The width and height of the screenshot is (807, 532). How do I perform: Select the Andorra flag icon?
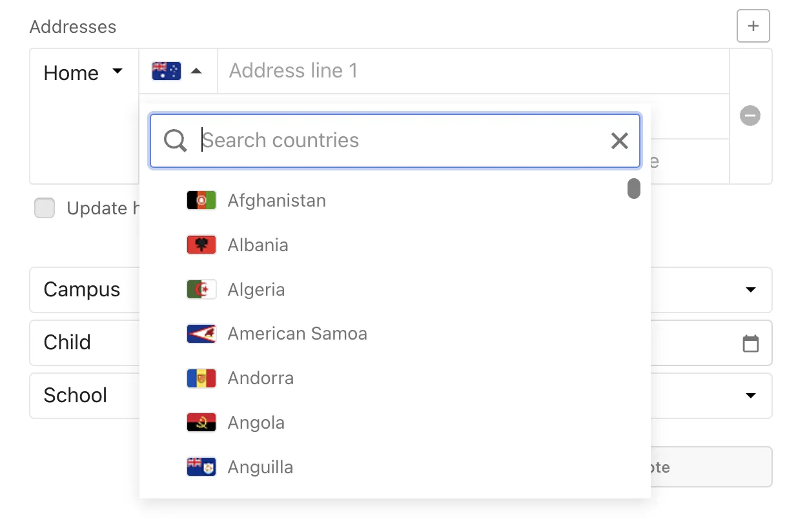point(201,378)
